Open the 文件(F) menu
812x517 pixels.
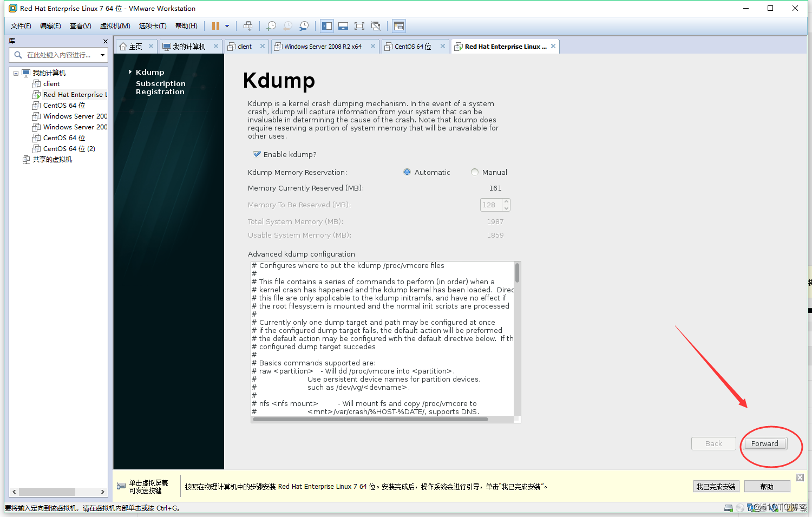coord(21,26)
